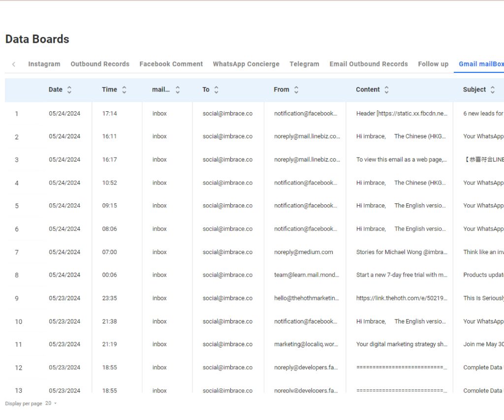Open Display per page dropdown

pos(52,403)
